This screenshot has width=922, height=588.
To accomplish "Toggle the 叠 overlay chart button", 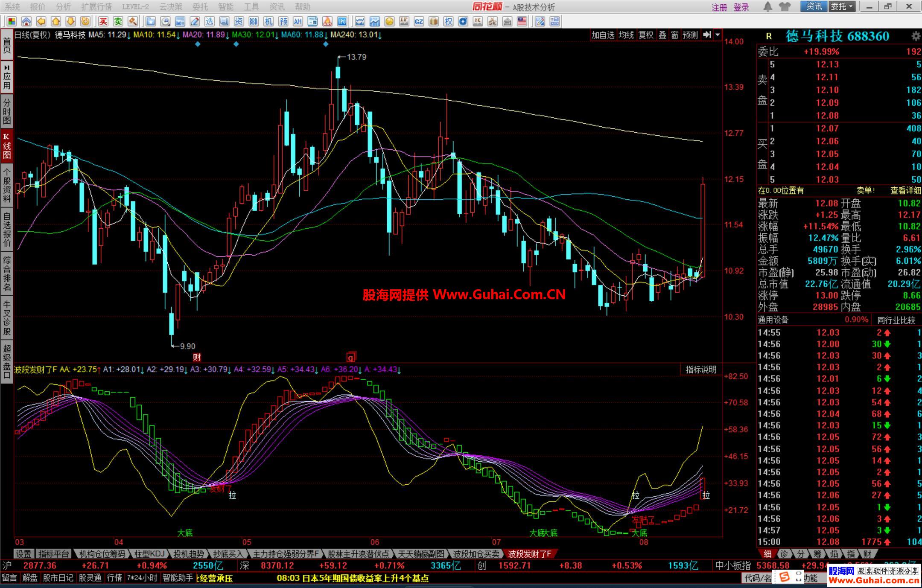I will pyautogui.click(x=662, y=35).
